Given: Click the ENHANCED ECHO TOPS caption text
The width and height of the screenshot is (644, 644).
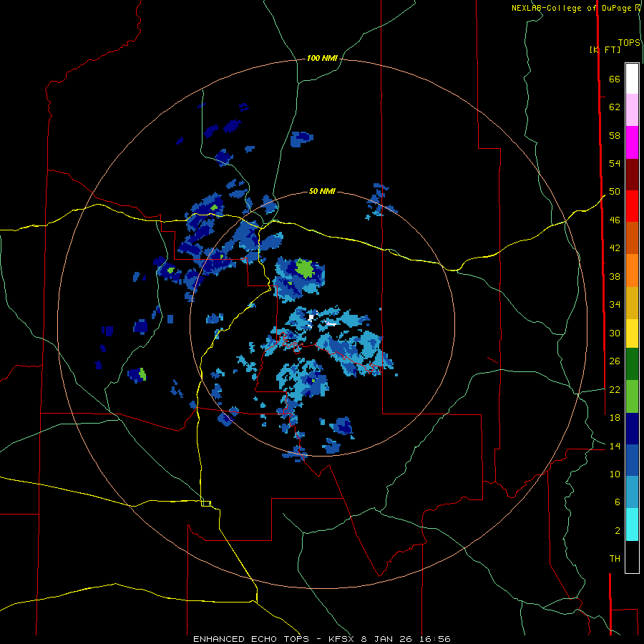Looking at the screenshot, I should pos(251,639).
